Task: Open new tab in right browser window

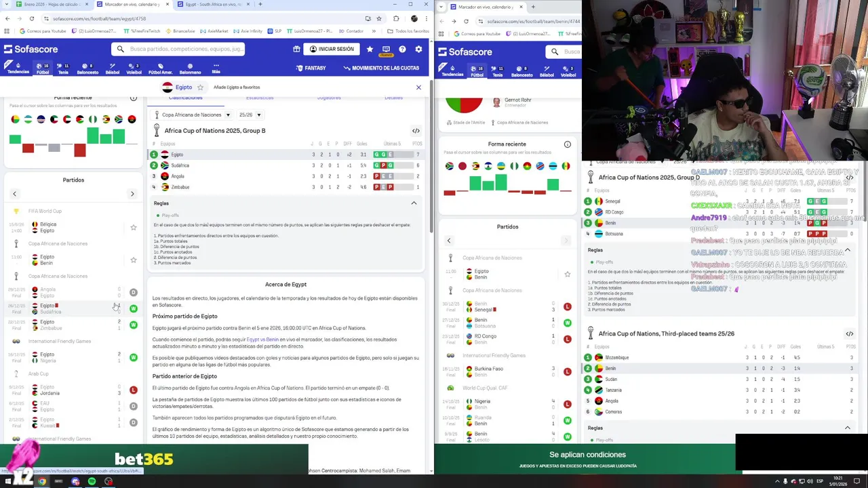Action: [533, 7]
